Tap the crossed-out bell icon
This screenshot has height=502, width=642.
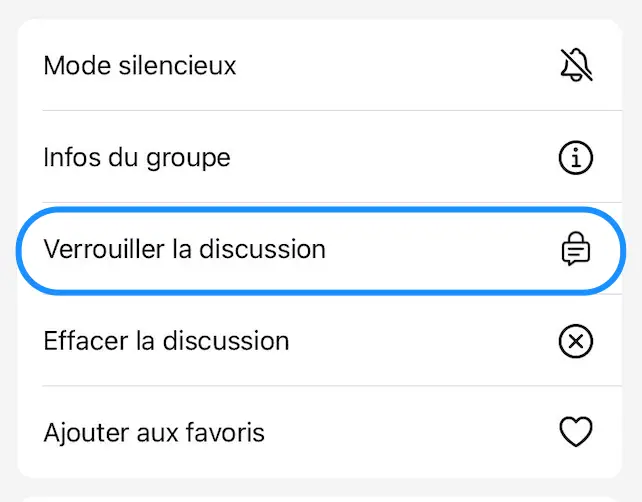(576, 65)
